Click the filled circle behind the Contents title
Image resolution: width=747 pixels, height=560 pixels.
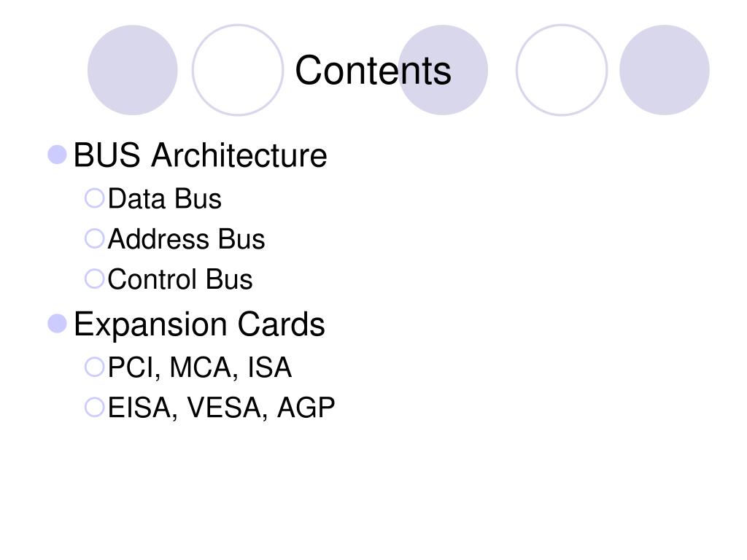[443, 70]
